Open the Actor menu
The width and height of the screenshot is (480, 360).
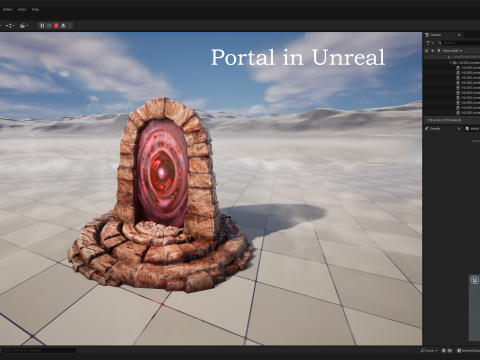[x=22, y=9]
